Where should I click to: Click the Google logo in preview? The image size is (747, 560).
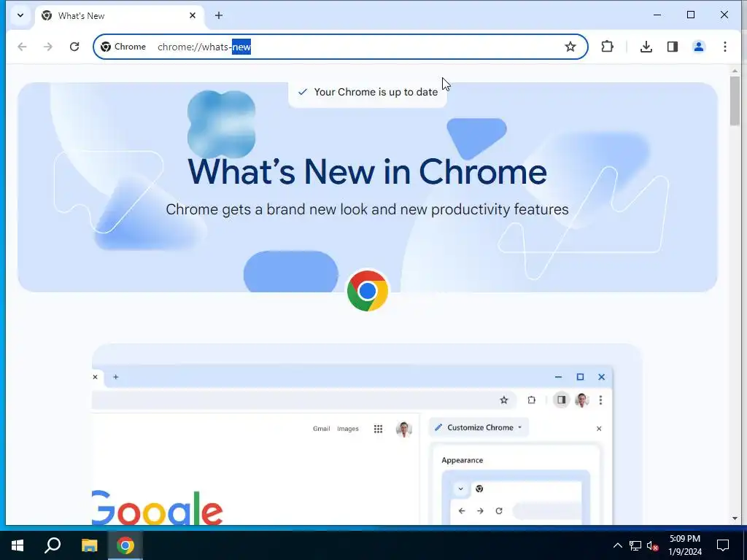click(x=158, y=507)
